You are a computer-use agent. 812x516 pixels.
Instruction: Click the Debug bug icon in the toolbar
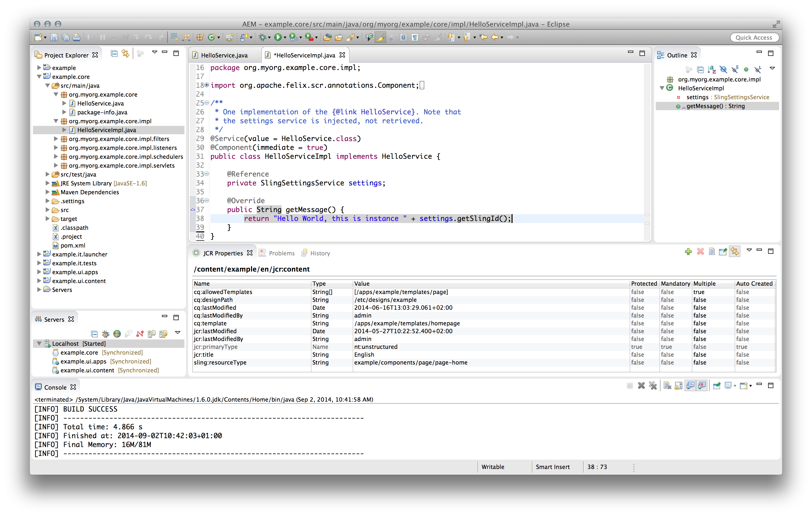pyautogui.click(x=262, y=37)
